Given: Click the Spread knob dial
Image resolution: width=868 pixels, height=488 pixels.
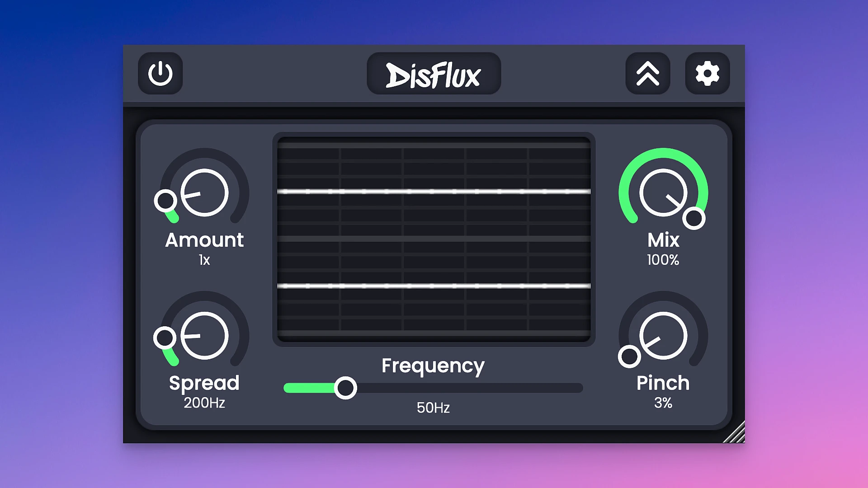Looking at the screenshot, I should [204, 336].
